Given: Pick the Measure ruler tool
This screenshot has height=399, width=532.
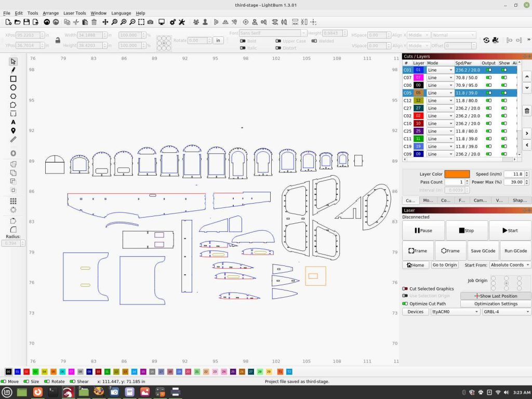Looking at the screenshot, I should coord(14,139).
